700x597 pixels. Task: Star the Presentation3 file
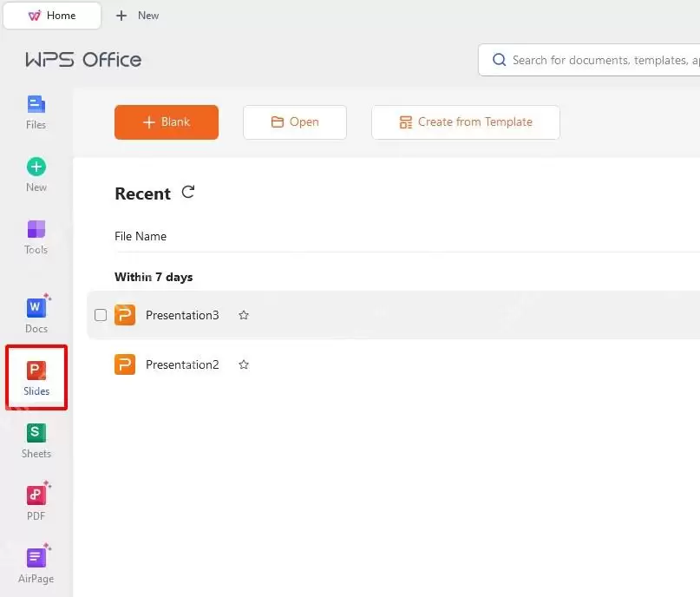pos(243,315)
